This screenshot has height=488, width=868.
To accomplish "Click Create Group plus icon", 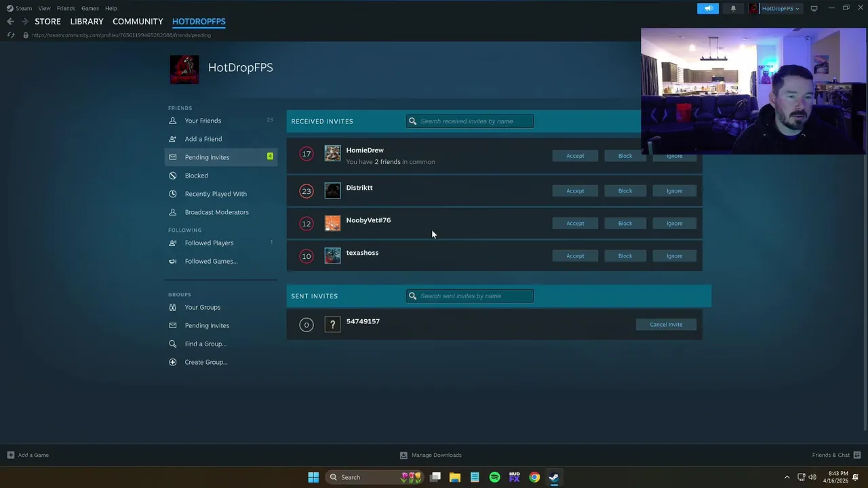I will (x=172, y=362).
